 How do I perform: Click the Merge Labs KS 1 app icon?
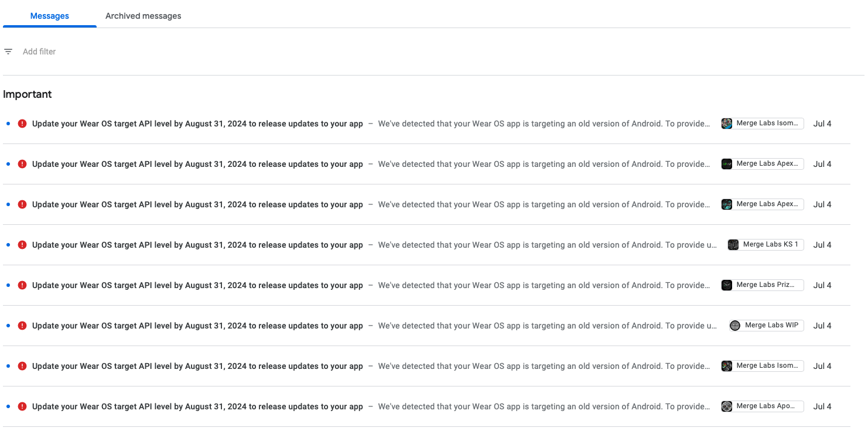pos(733,245)
